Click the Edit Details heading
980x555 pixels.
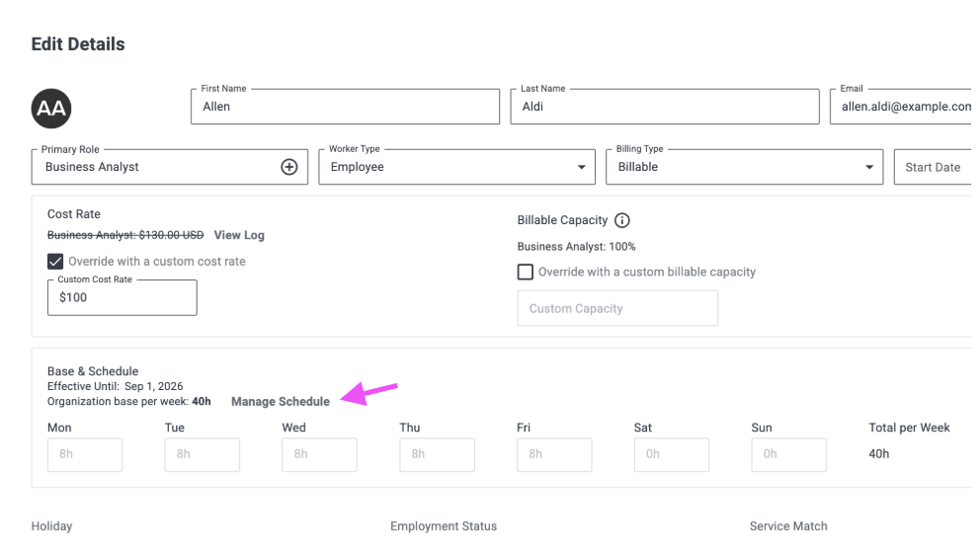[x=78, y=44]
